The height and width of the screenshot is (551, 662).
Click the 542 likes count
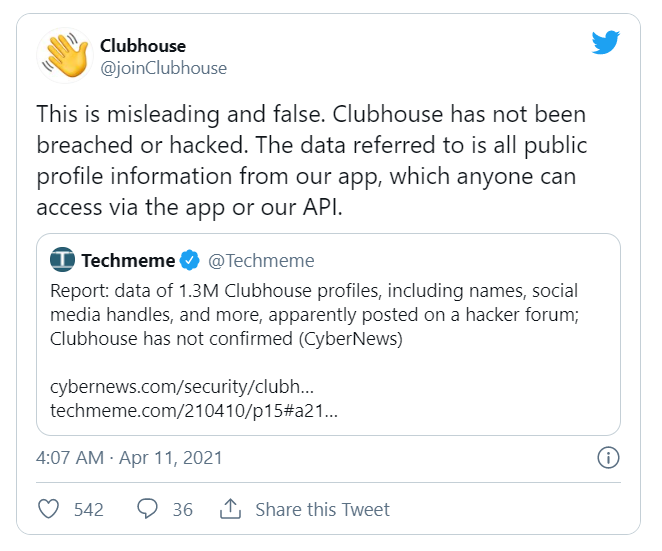click(89, 509)
